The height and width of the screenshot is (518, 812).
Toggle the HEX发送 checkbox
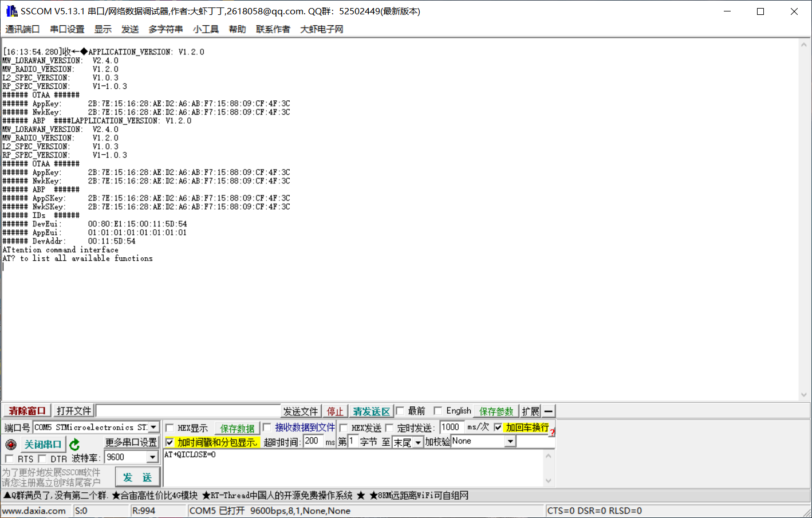coord(344,428)
